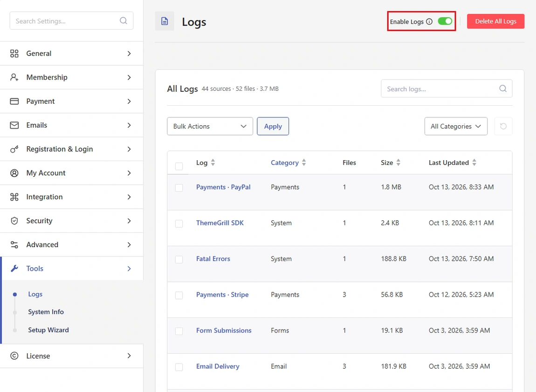This screenshot has height=392, width=536.
Task: Open the Logs submenu item
Action: tap(35, 294)
